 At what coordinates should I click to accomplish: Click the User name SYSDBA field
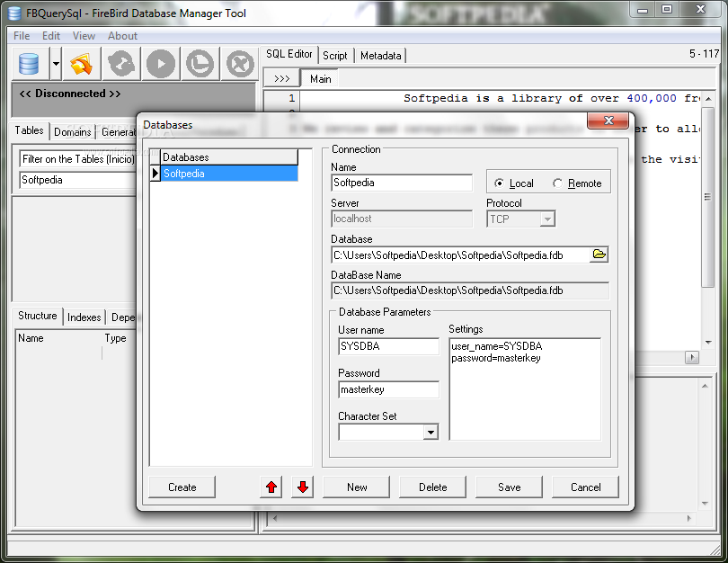[x=388, y=346]
